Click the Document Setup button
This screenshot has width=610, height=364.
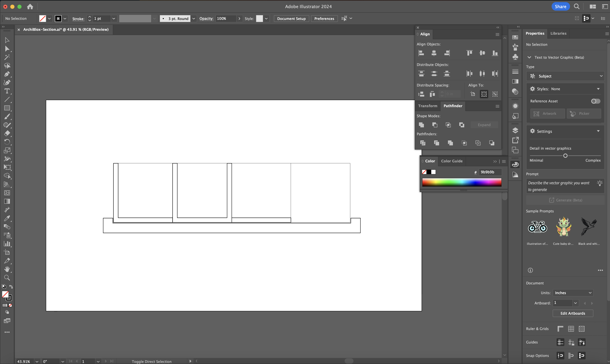point(291,18)
